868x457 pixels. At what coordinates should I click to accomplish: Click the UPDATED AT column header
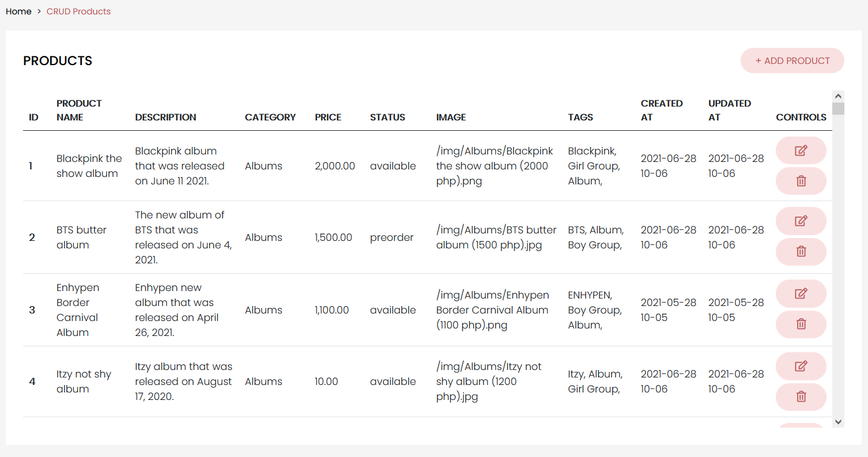pos(730,110)
